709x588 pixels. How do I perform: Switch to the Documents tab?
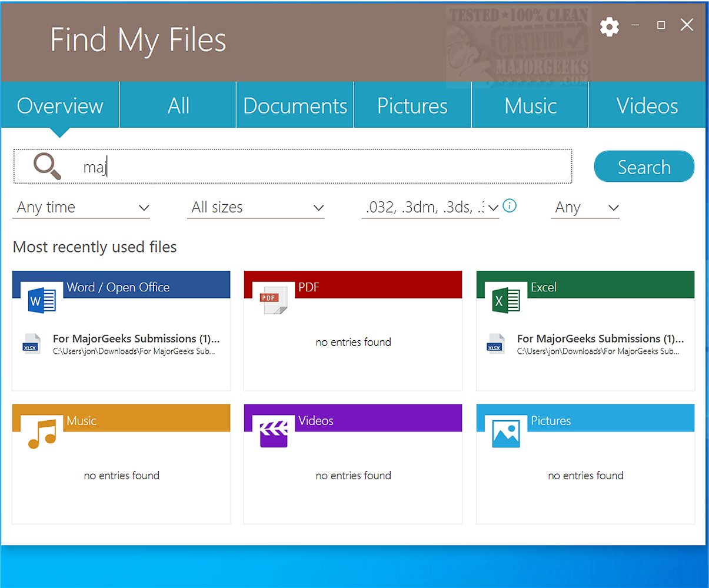click(x=295, y=106)
